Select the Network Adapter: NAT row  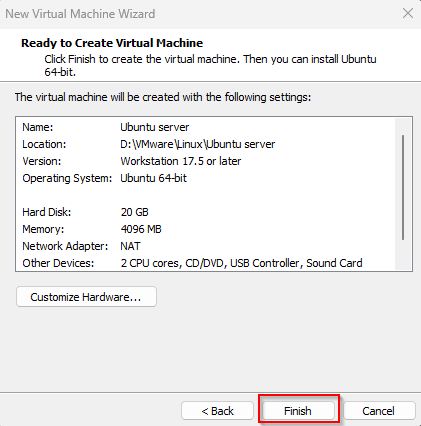pos(205,246)
